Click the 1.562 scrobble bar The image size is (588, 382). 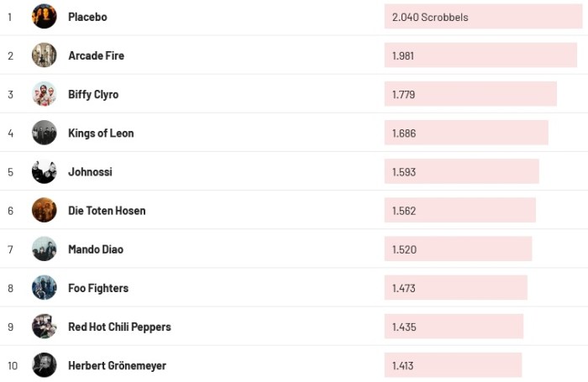pyautogui.click(x=459, y=210)
